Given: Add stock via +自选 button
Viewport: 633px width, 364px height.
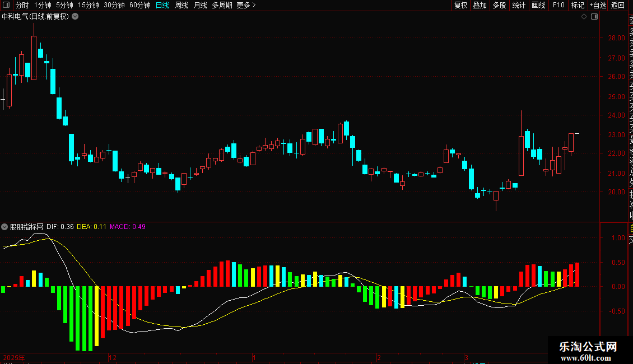Looking at the screenshot, I should pos(598,5).
